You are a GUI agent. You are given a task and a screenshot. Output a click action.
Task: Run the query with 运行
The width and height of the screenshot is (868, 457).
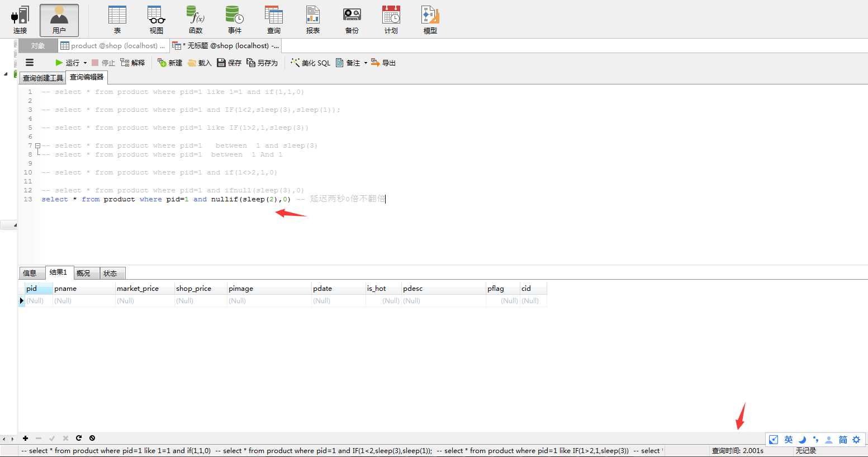67,63
